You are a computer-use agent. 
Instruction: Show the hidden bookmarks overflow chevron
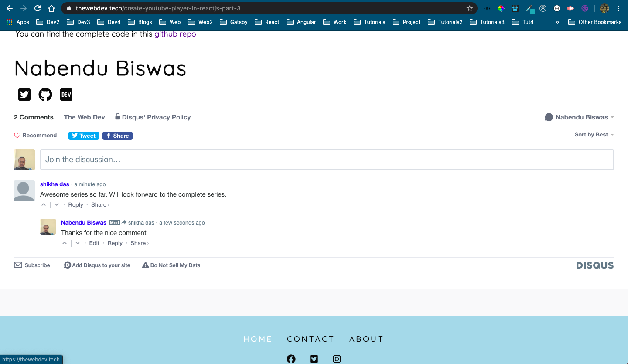[557, 22]
